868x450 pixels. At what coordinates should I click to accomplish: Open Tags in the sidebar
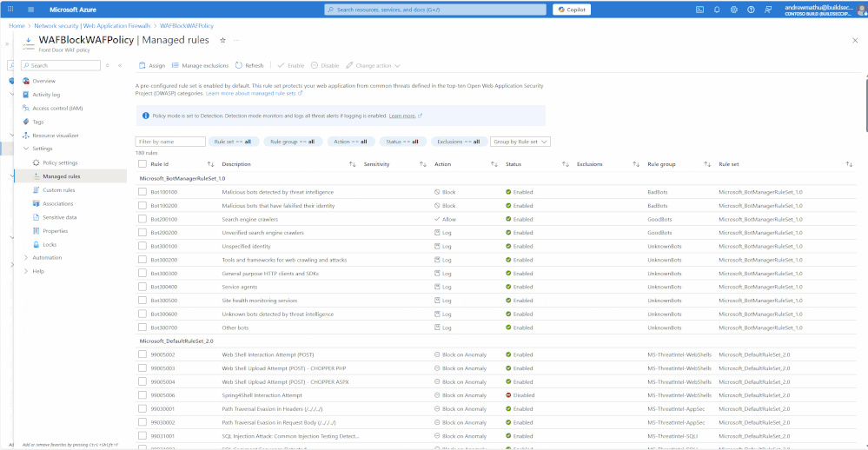[x=37, y=122]
